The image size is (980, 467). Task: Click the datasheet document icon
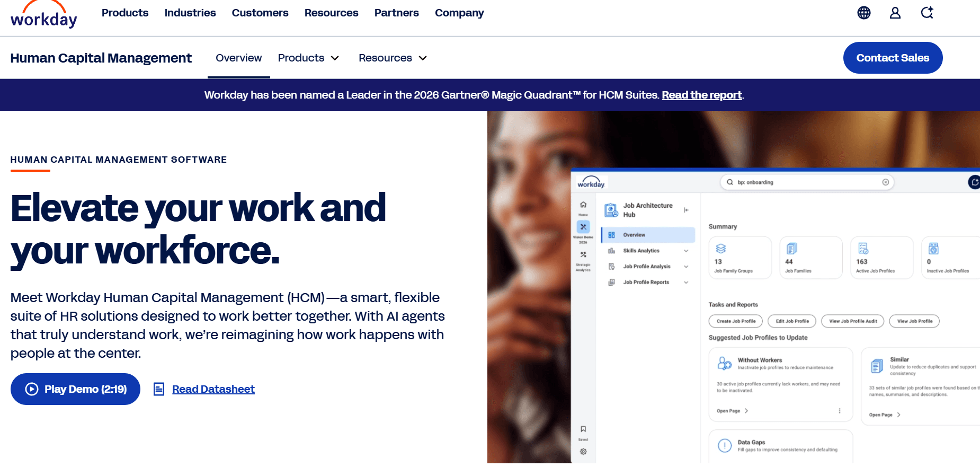pos(159,389)
